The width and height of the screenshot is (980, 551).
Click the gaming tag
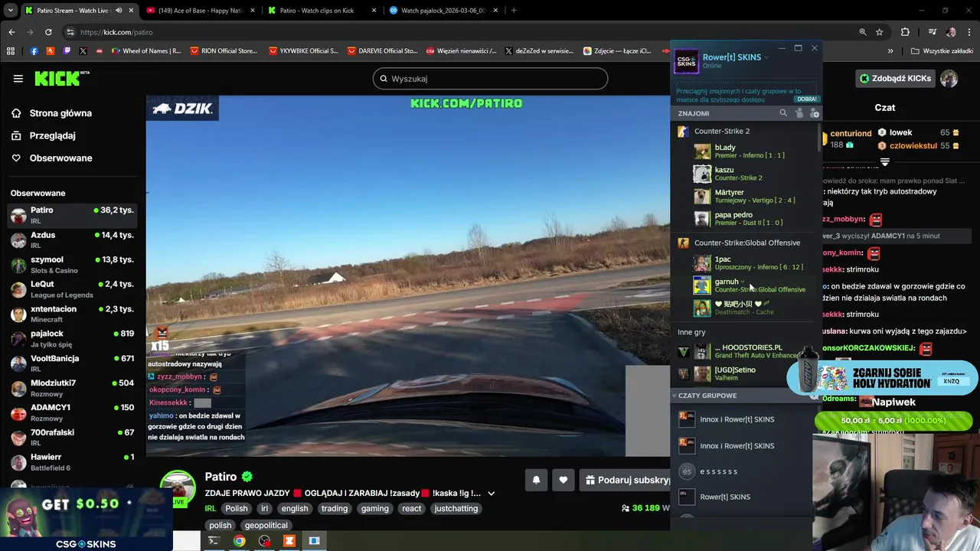375,508
